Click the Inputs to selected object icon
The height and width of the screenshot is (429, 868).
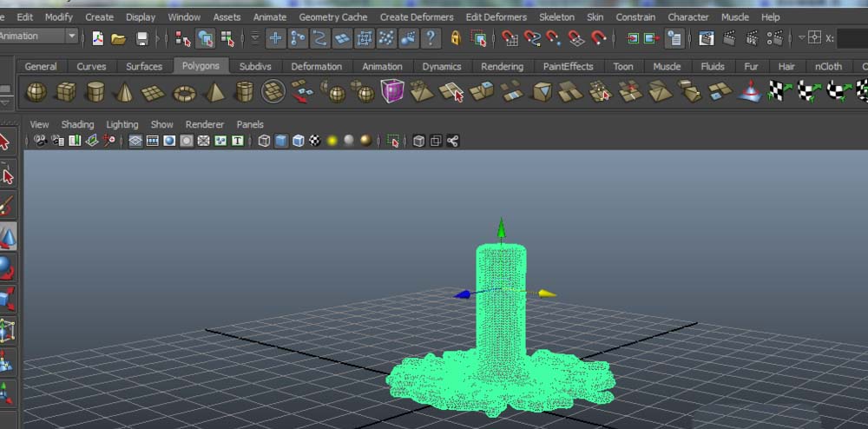(633, 38)
